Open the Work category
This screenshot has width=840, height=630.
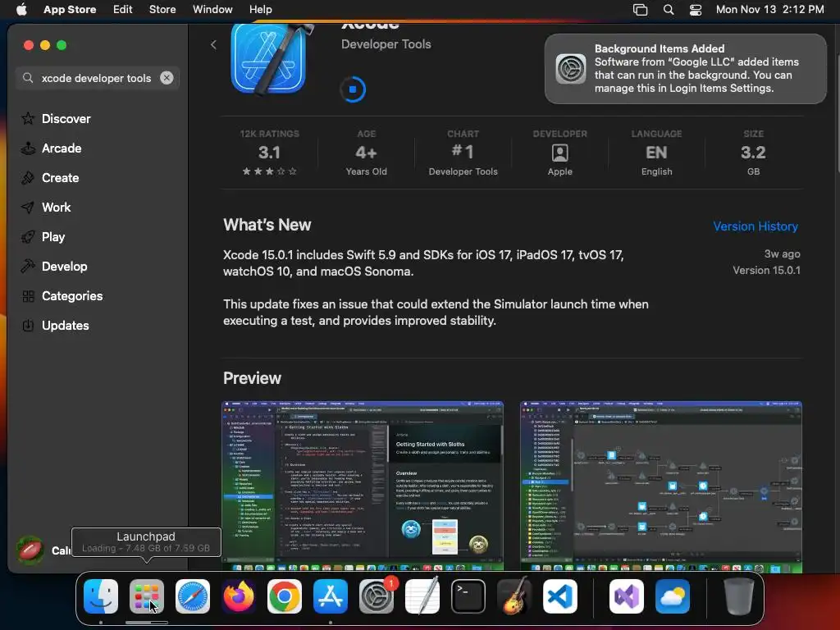(46, 207)
